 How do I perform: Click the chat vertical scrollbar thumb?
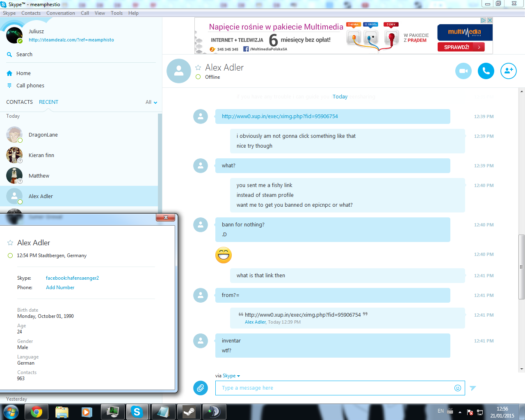click(x=521, y=267)
